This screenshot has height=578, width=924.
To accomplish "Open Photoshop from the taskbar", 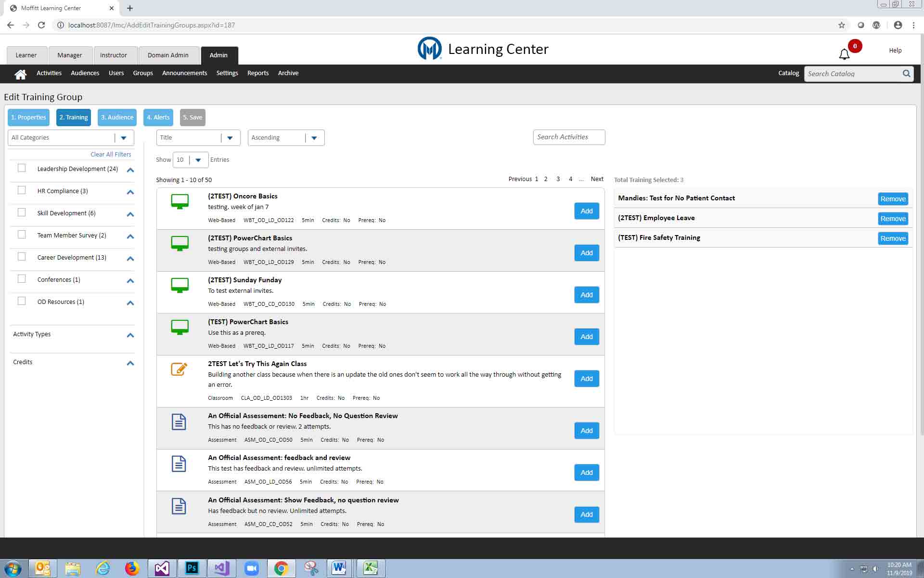I will (x=192, y=568).
